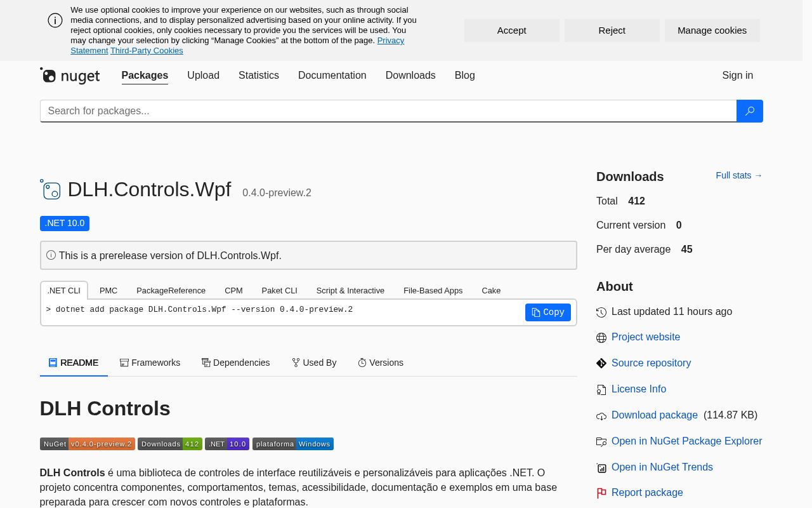
Task: Click the NuGet logo icon
Action: click(x=70, y=76)
